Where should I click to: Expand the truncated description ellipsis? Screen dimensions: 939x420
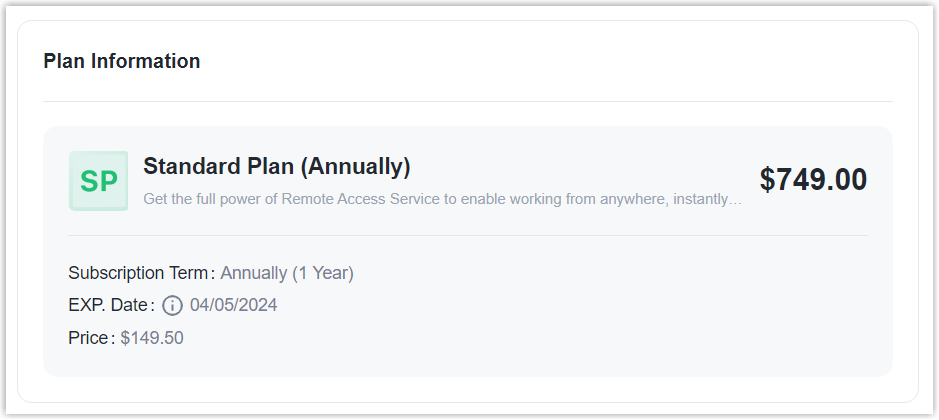click(736, 199)
